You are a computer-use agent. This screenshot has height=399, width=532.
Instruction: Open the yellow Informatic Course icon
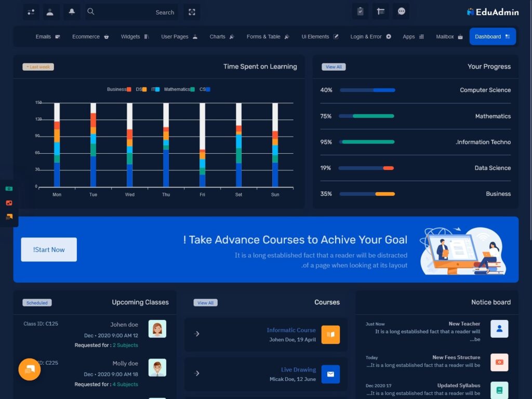331,334
